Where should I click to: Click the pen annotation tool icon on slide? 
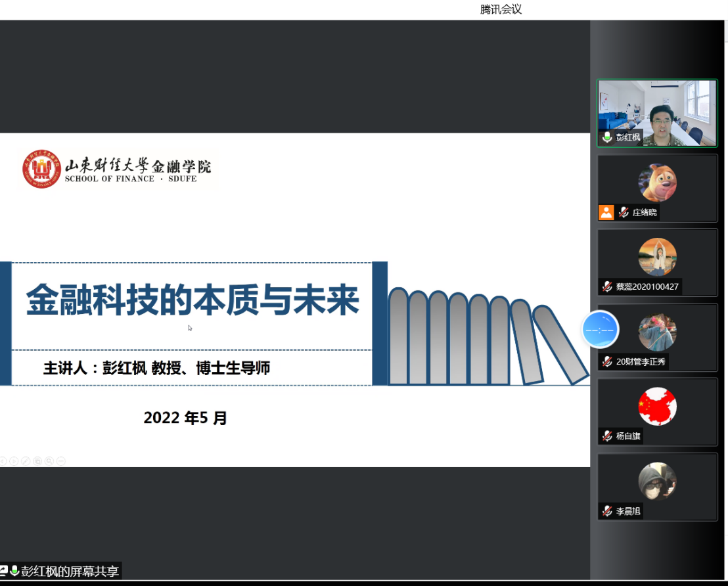coord(25,461)
